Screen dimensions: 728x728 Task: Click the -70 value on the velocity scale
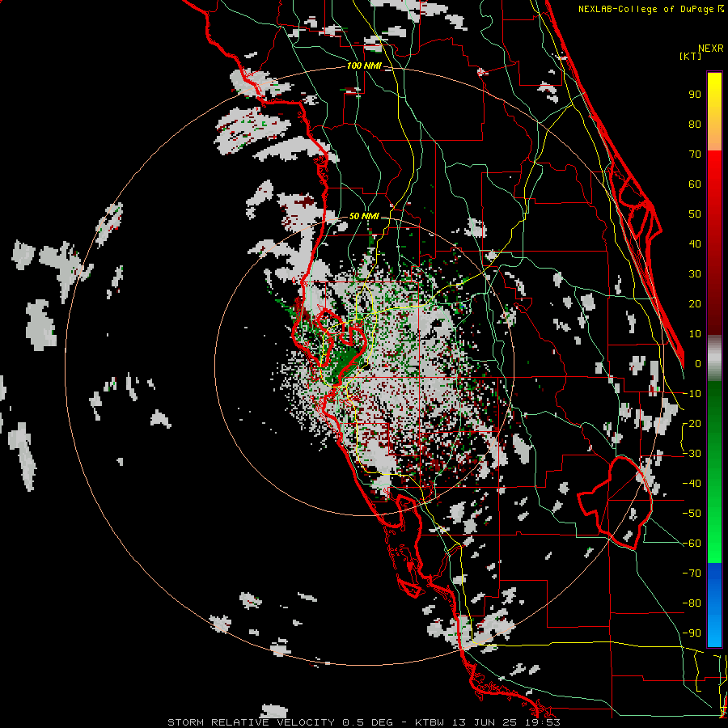point(692,574)
